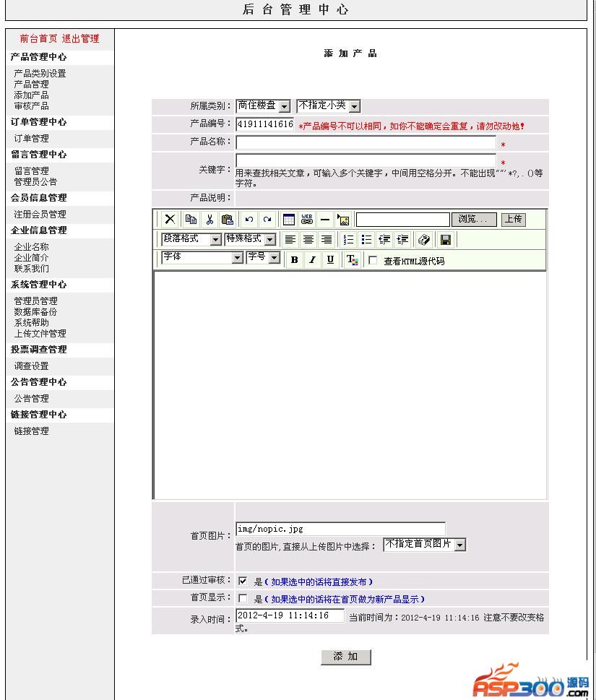
Task: Click the 产品编号 input field
Action: point(264,124)
